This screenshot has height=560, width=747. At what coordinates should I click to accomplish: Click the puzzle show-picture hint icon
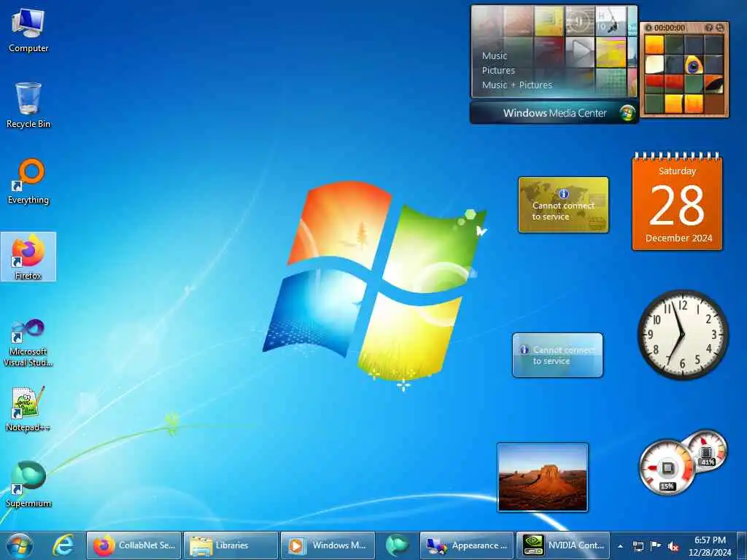(x=709, y=28)
